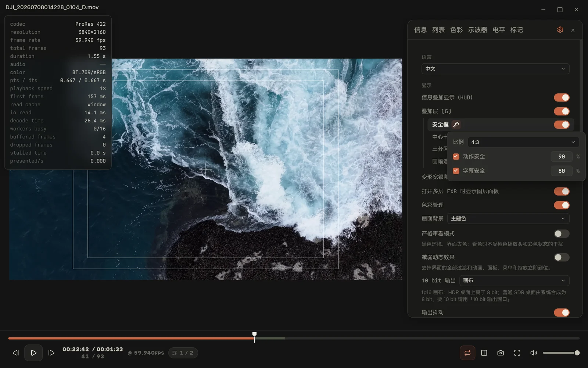Click the volume slider handle
The image size is (588, 368).
coord(577,353)
